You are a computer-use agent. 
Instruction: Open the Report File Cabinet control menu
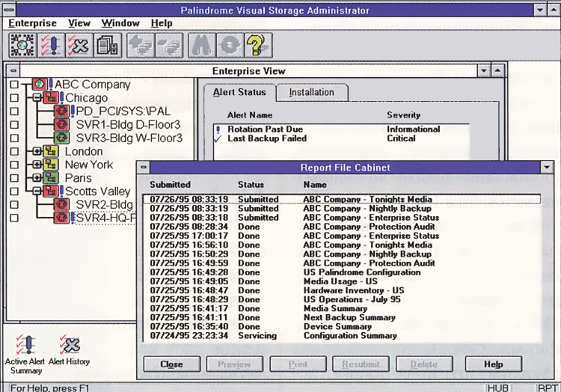pos(144,167)
